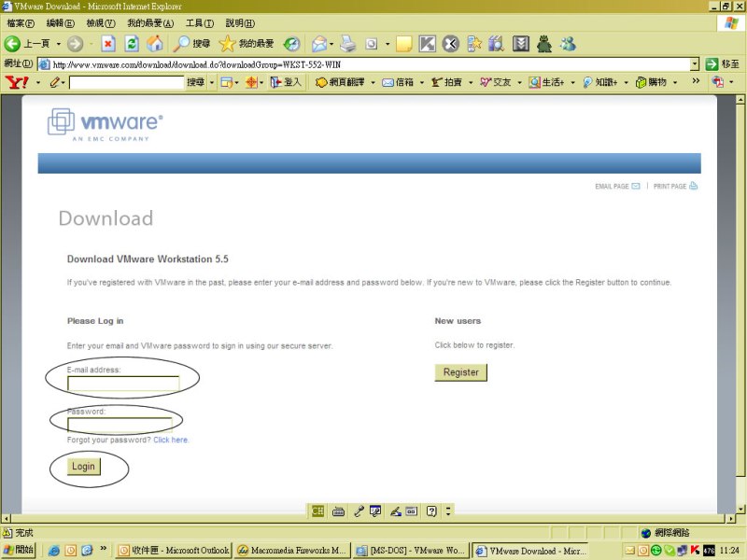Open Yahoo 交友 dating button
Screen dimensions: 747x560
pos(496,82)
